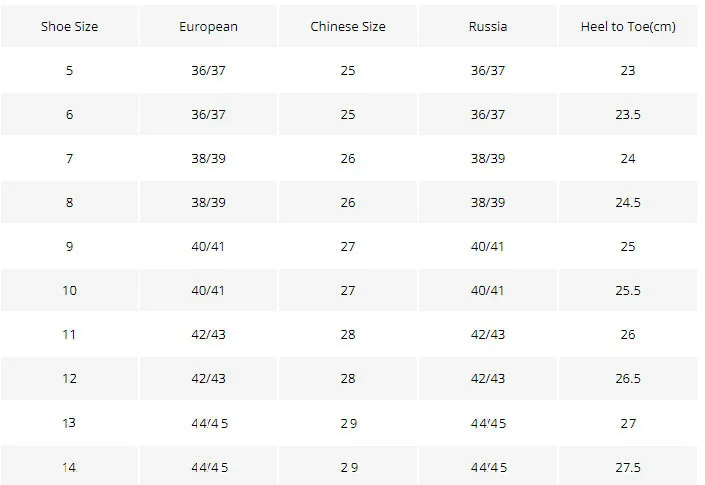The height and width of the screenshot is (485, 705).
Task: Click Russia 44/45 in size 13 row
Action: click(x=488, y=423)
